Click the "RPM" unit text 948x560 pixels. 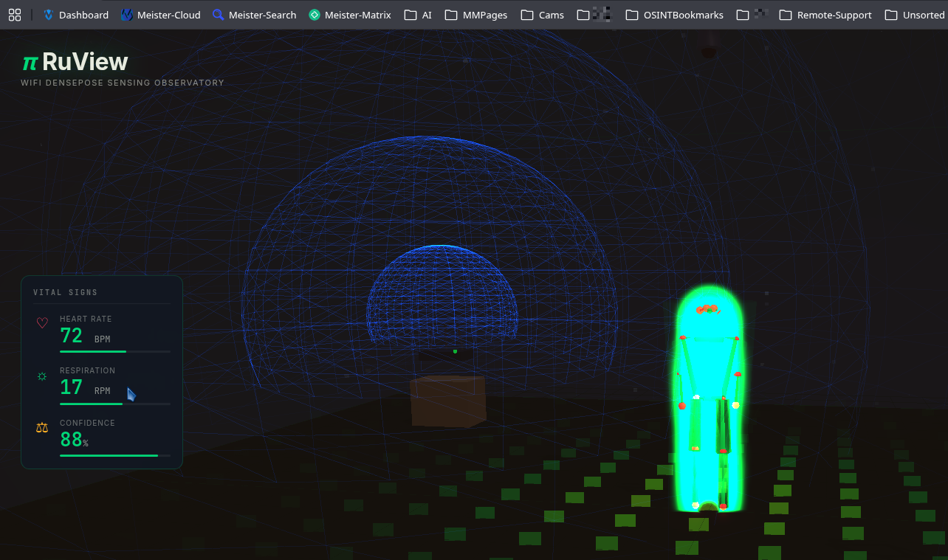pyautogui.click(x=102, y=391)
